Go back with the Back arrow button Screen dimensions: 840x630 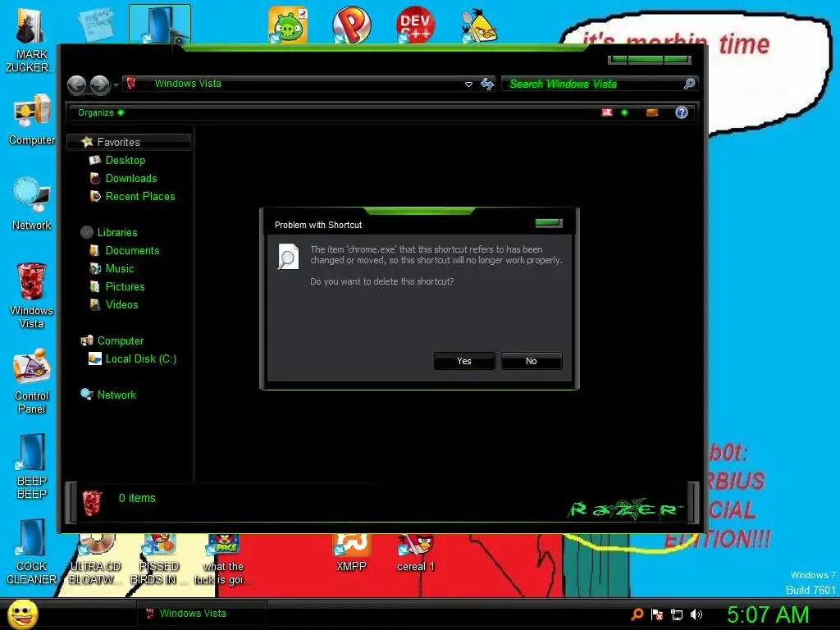(77, 84)
